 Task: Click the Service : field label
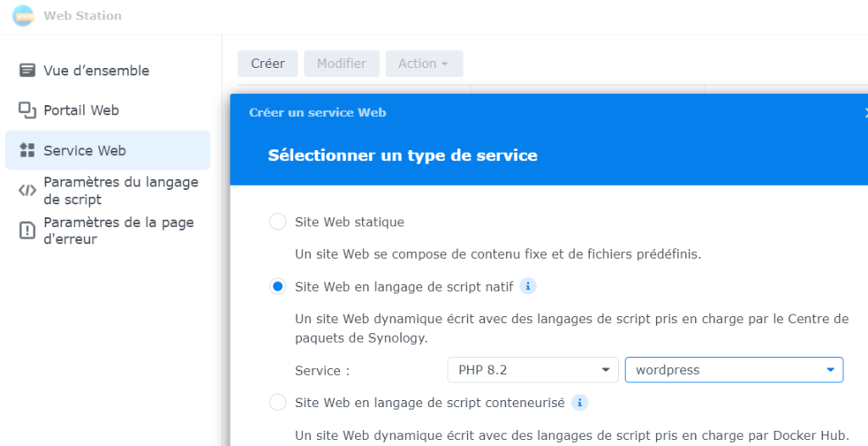[322, 370]
